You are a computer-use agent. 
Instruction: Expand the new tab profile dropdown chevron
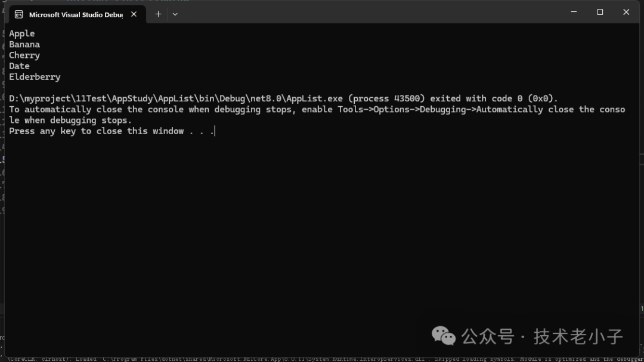point(175,14)
